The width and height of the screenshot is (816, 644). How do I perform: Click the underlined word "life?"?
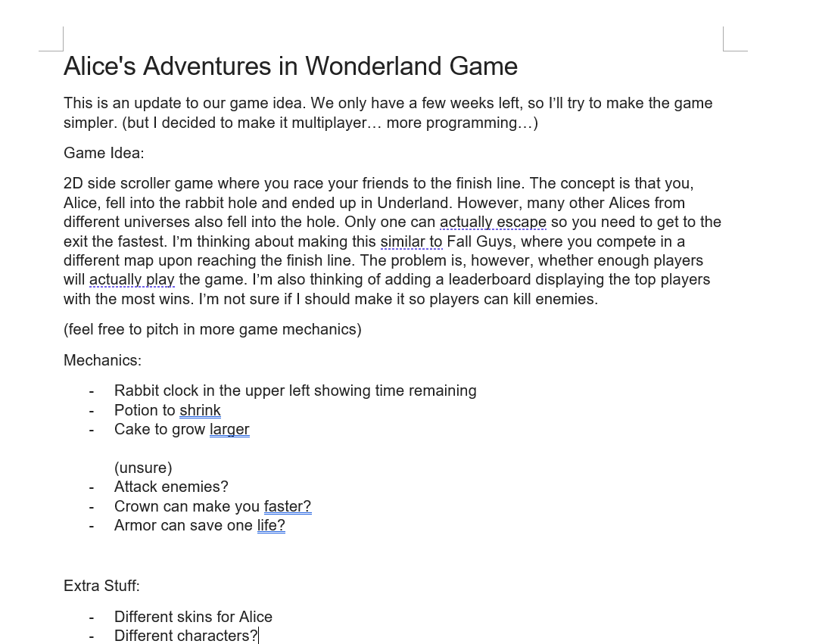pyautogui.click(x=271, y=525)
